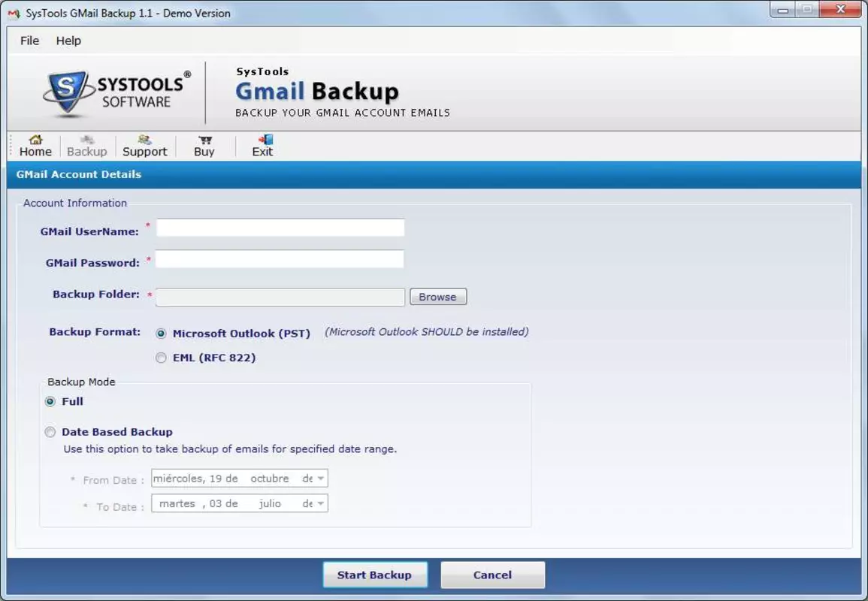Select EML (RFC 822) backup format
868x601 pixels.
point(161,358)
